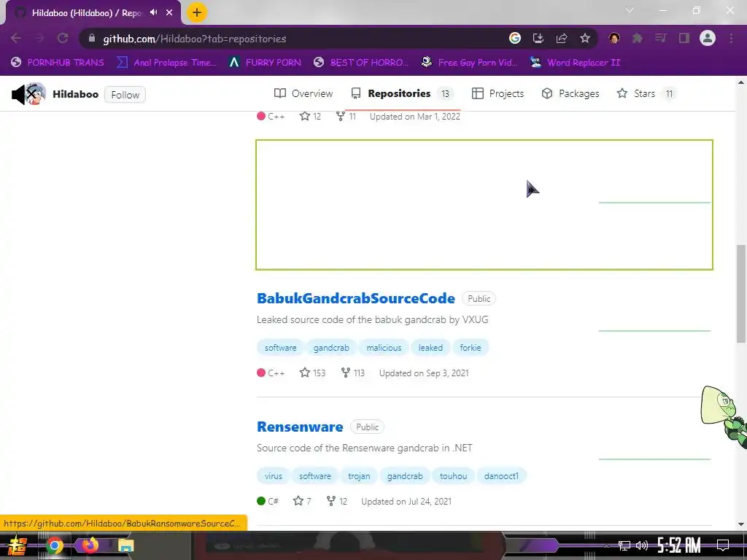Select the touhou topic tag
The height and width of the screenshot is (560, 747).
pos(453,476)
